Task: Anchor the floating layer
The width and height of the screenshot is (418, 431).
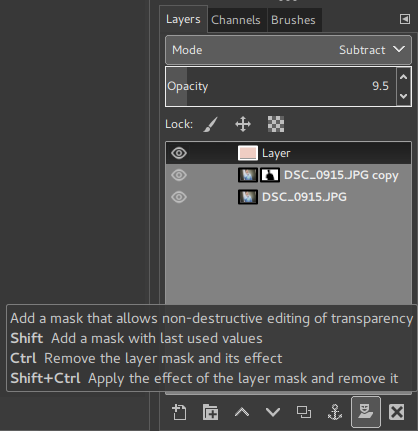Action: coord(335,412)
